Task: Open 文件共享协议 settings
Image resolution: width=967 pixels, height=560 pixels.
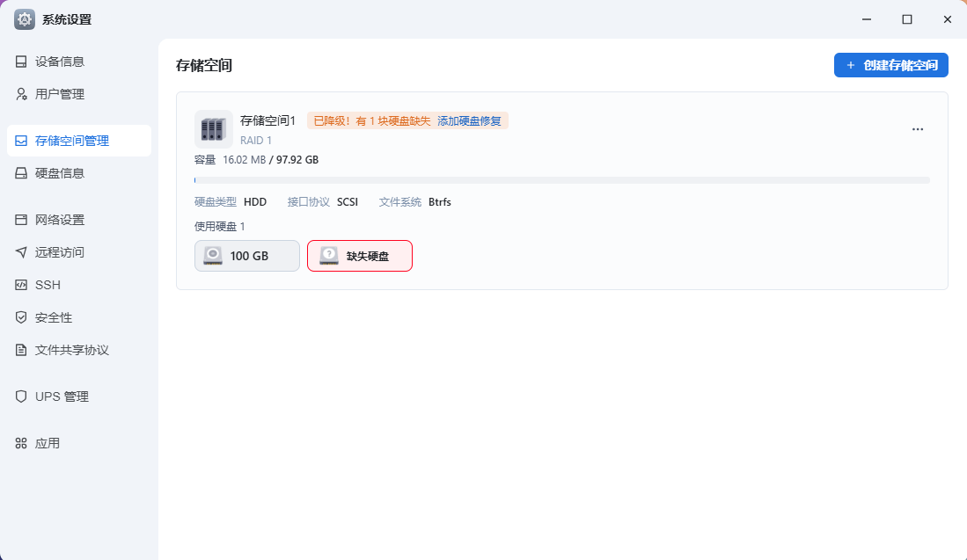Action: 71,350
